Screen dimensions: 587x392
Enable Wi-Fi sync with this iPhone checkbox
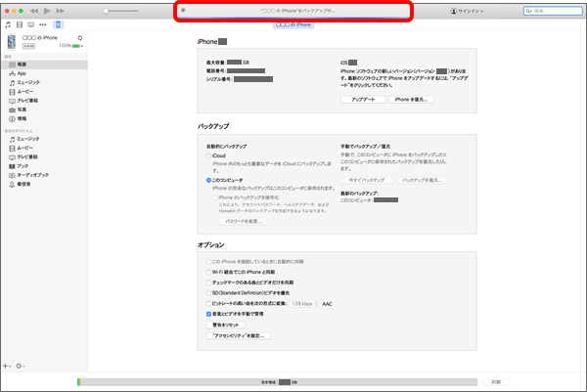coord(208,272)
